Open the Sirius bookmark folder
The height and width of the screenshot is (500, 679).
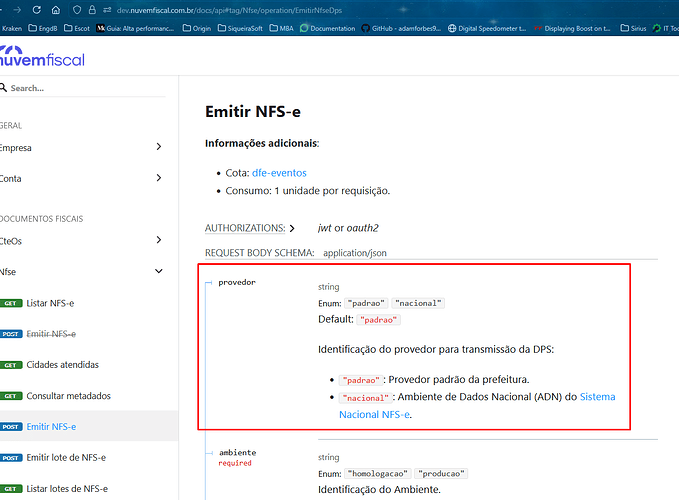(633, 29)
